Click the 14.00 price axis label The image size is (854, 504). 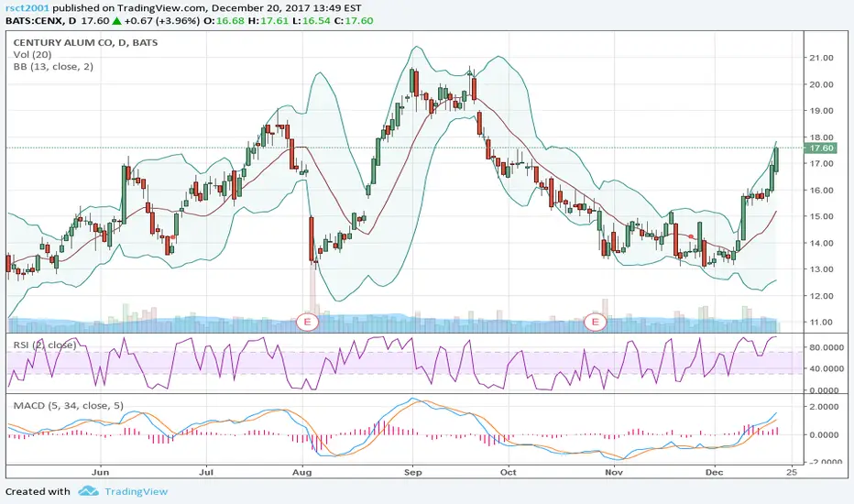821,243
